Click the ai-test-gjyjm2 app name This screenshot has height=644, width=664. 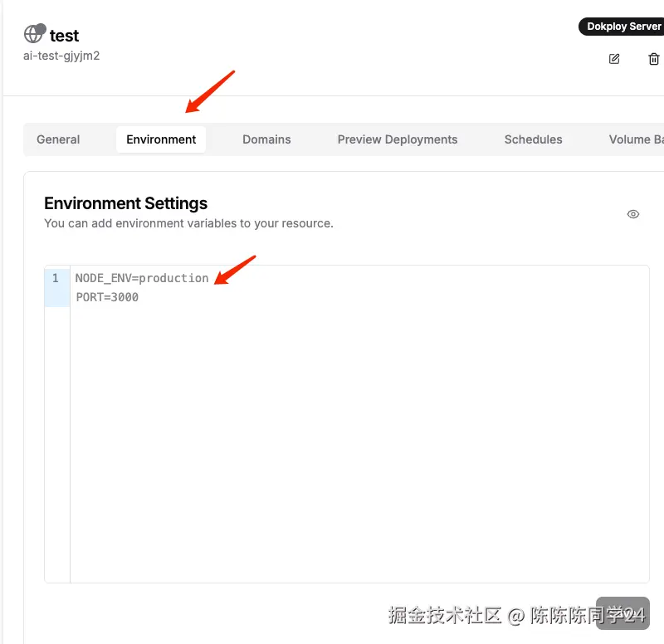(61, 56)
